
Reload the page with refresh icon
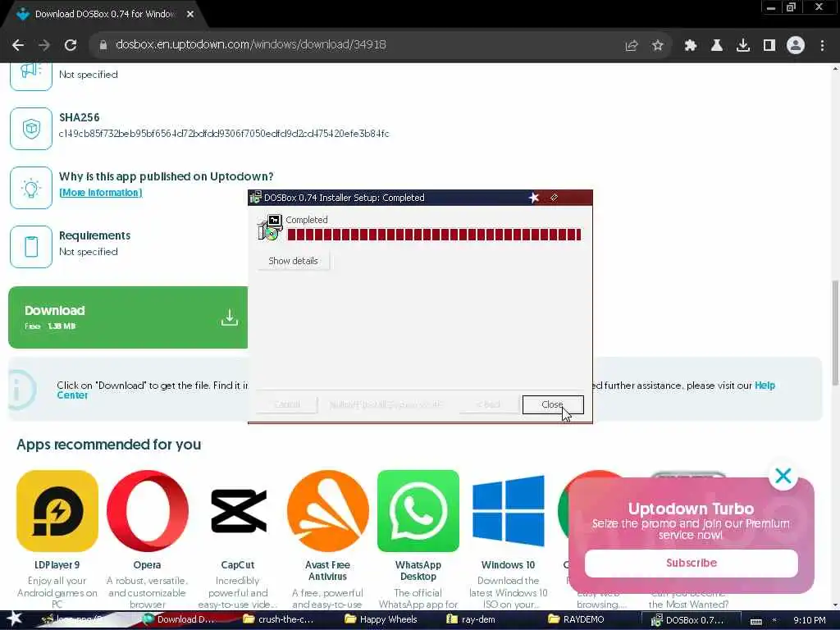click(71, 45)
